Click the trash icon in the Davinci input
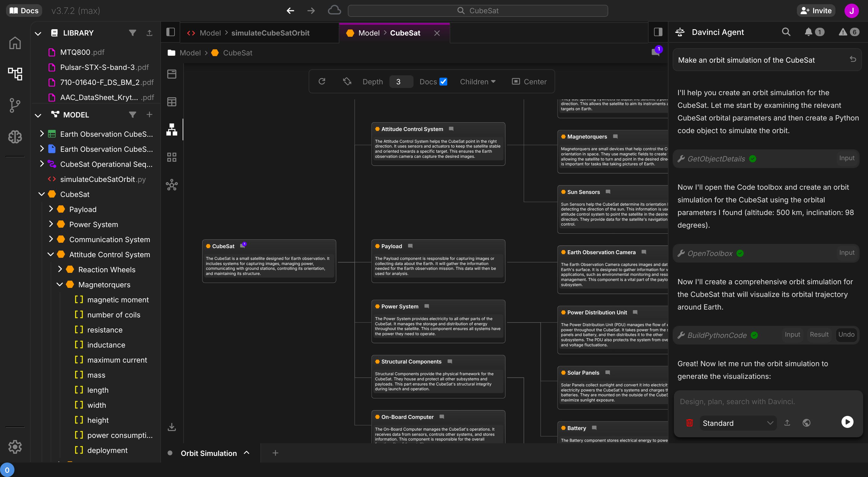The height and width of the screenshot is (477, 868). [689, 423]
